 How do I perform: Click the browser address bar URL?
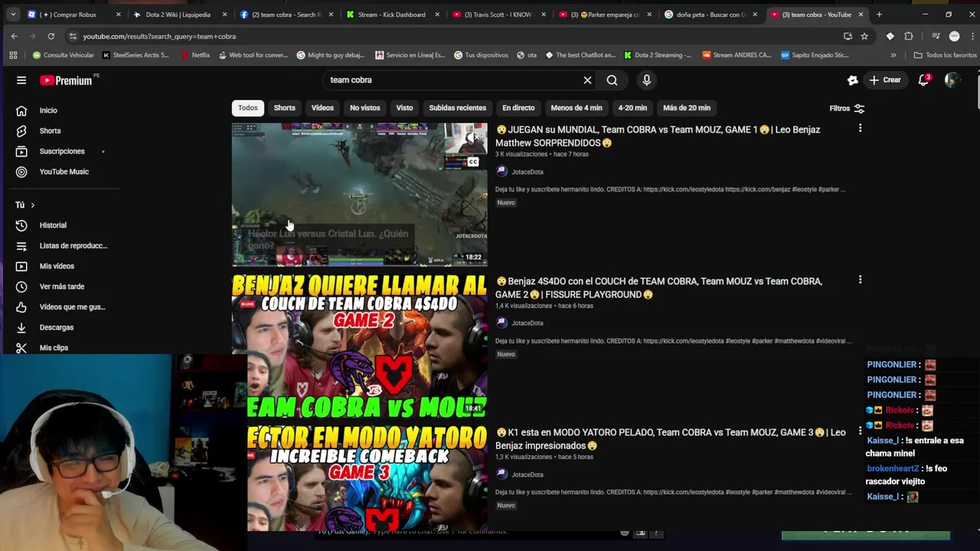coord(159,36)
